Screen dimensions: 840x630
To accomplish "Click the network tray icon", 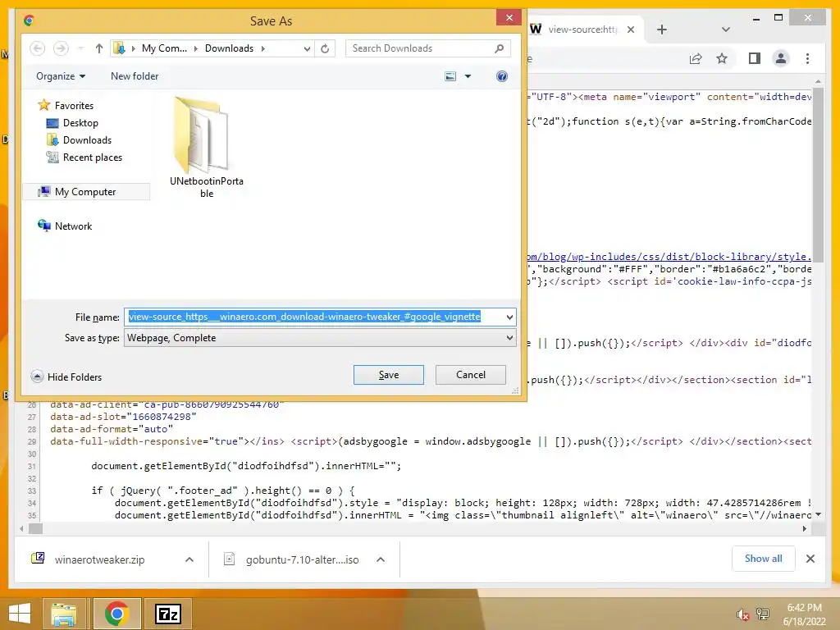I will (x=762, y=614).
